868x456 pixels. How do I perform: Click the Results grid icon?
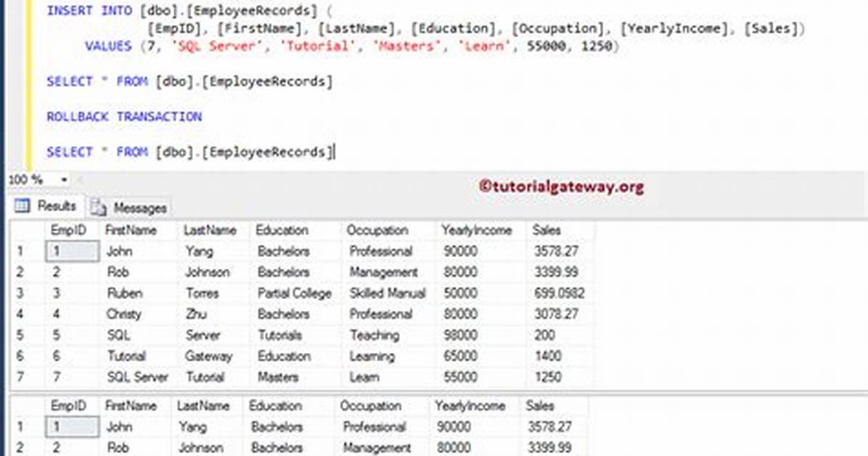point(22,206)
